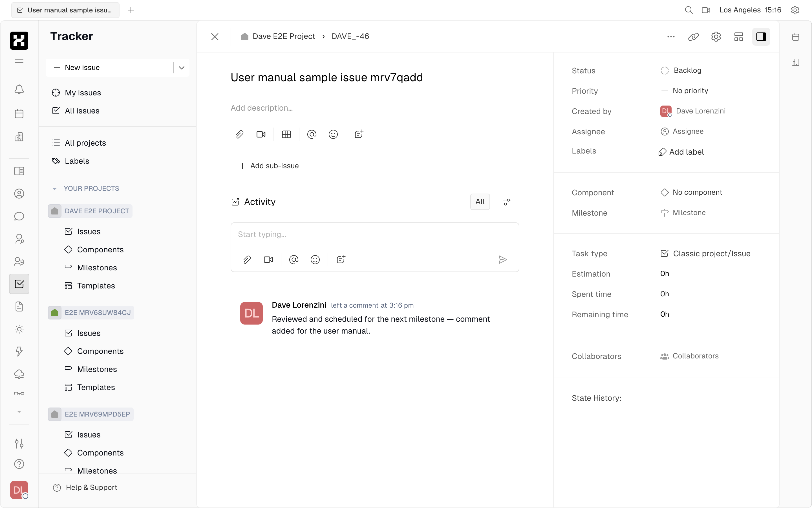Viewport: 812px width, 508px height.
Task: Open activity filter options icon
Action: (x=507, y=202)
